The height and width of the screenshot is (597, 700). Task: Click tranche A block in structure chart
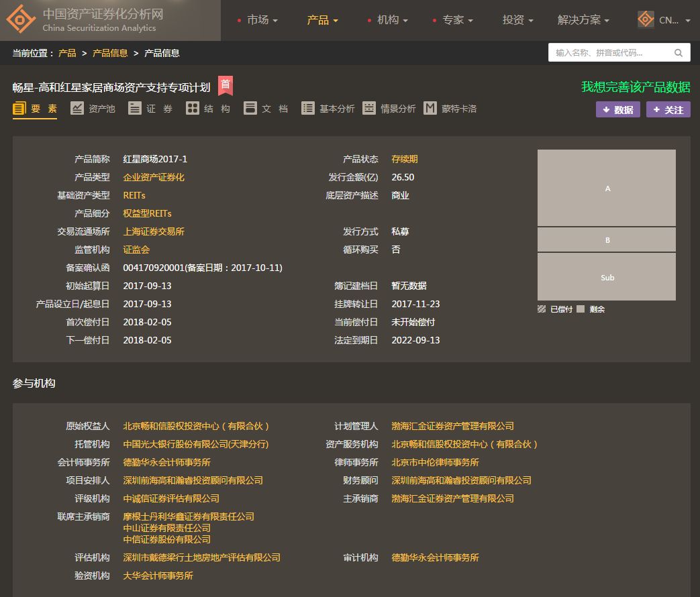[x=607, y=188]
